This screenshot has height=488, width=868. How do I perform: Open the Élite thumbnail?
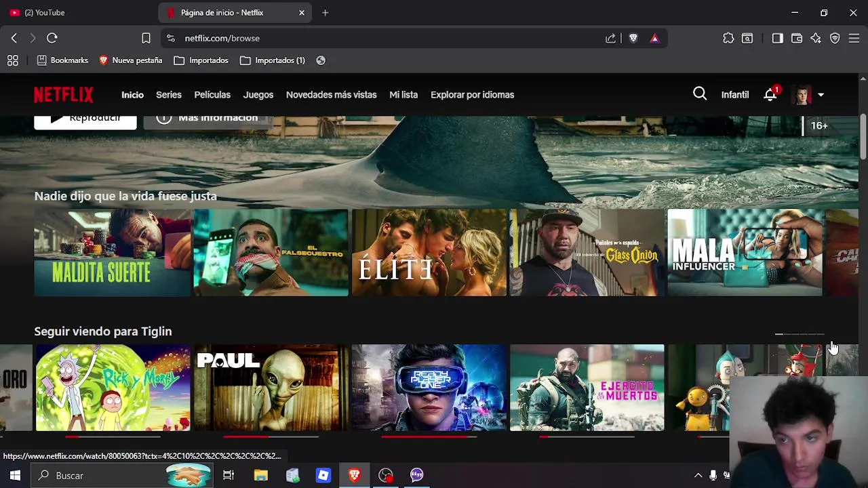[429, 252]
